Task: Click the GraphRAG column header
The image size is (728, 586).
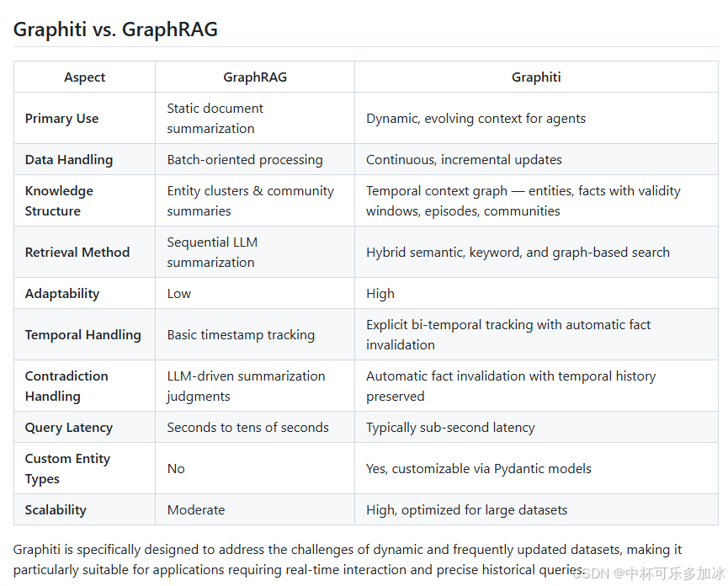Action: pos(255,77)
